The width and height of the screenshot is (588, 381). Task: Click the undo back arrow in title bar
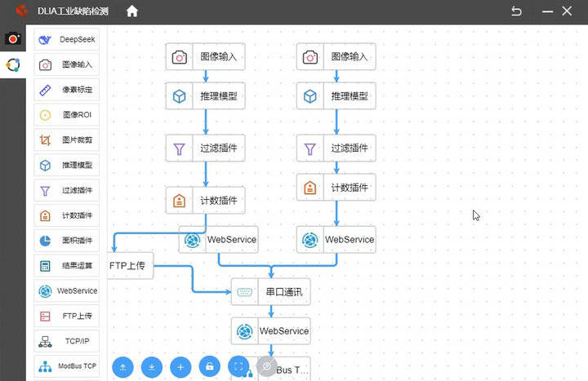(516, 11)
